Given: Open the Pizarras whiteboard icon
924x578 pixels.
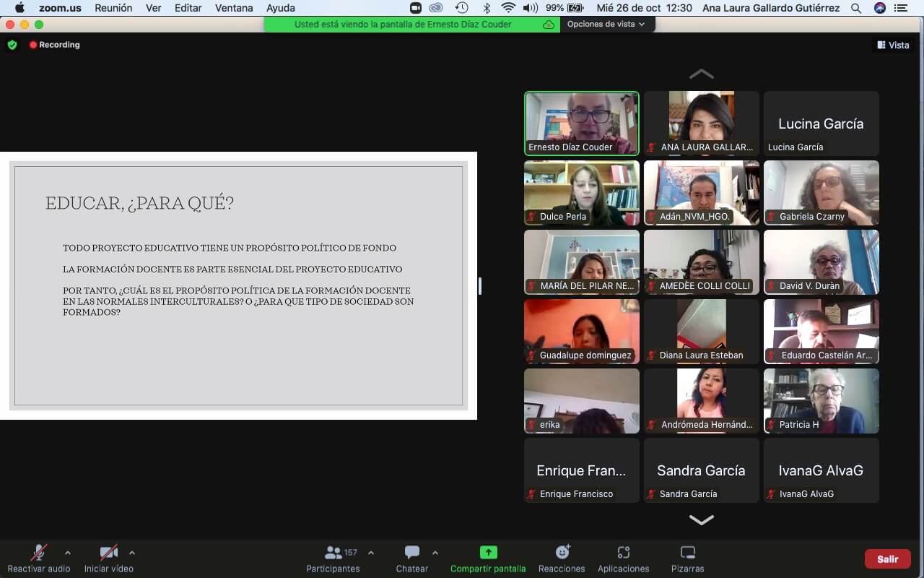Looking at the screenshot, I should [x=687, y=553].
